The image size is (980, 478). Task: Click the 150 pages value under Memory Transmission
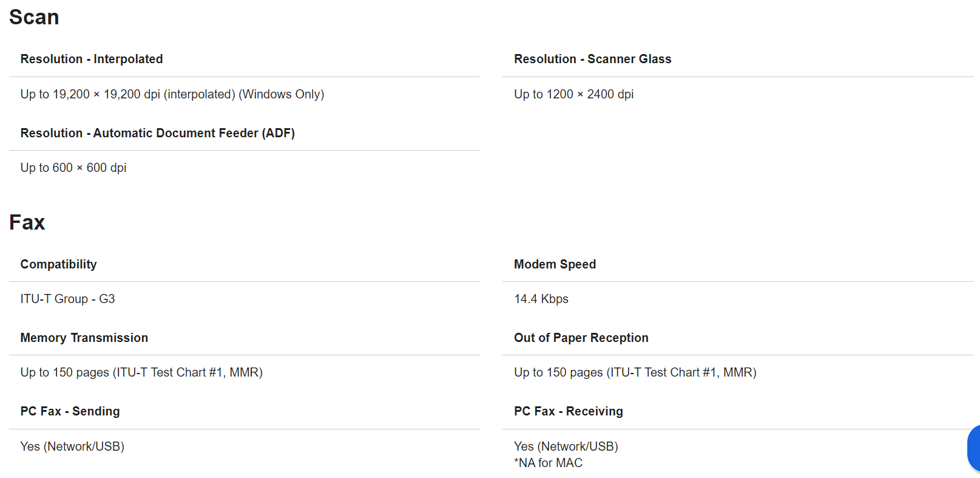141,372
